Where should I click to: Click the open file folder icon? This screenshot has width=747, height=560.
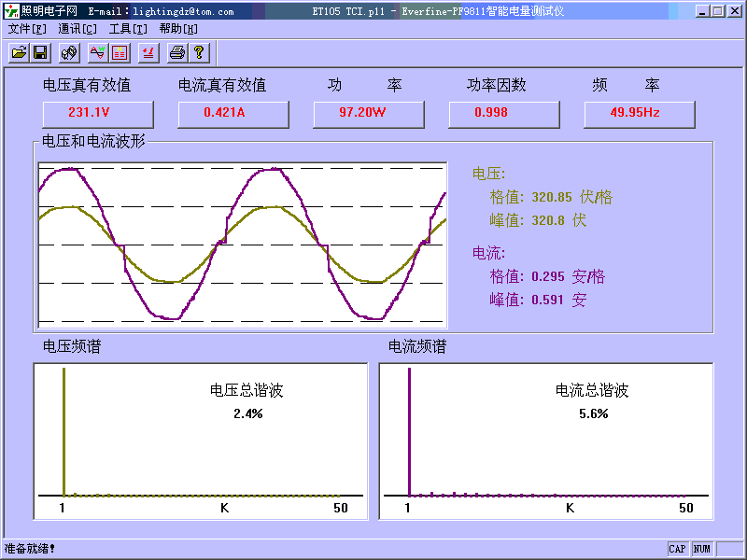(x=19, y=52)
